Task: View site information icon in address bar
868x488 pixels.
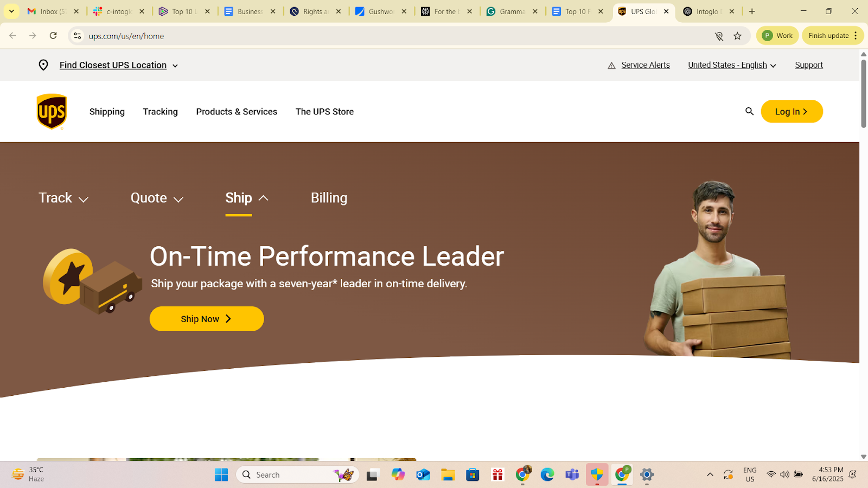Action: [78, 36]
